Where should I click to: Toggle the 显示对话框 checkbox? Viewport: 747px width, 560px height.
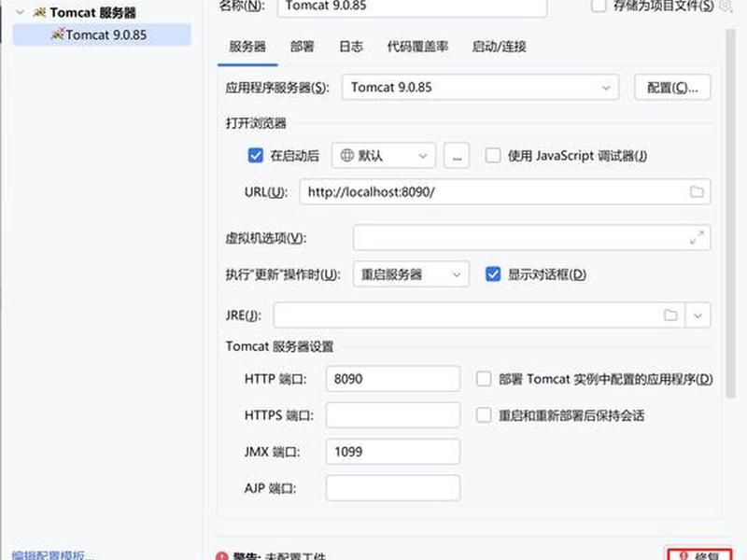(x=493, y=274)
